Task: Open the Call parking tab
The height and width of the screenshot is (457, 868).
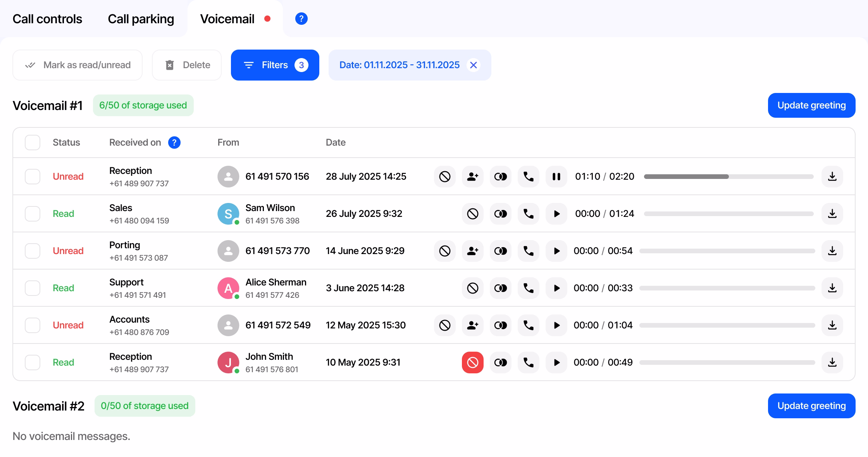Action: [x=141, y=19]
